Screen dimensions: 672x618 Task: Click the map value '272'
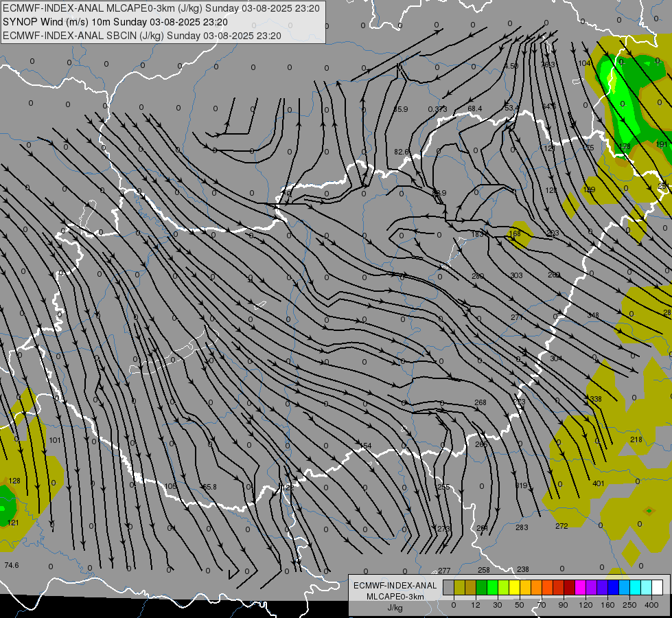pyautogui.click(x=561, y=526)
